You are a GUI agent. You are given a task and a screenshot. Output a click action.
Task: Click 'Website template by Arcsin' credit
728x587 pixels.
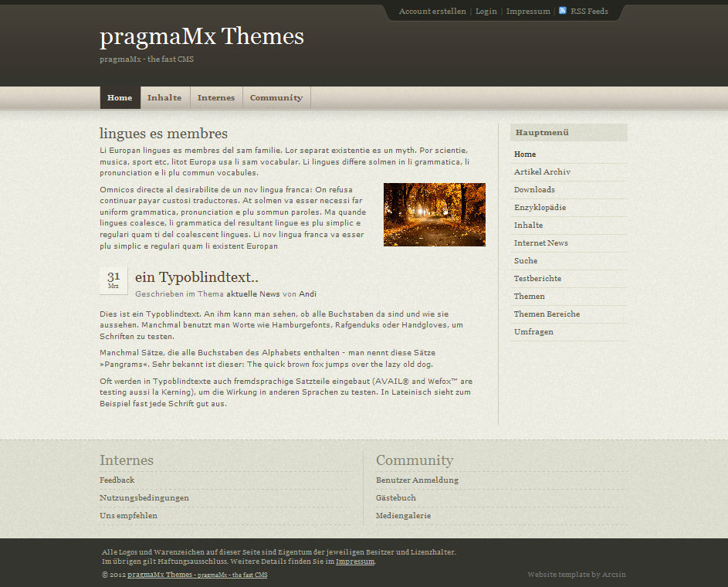577,575
